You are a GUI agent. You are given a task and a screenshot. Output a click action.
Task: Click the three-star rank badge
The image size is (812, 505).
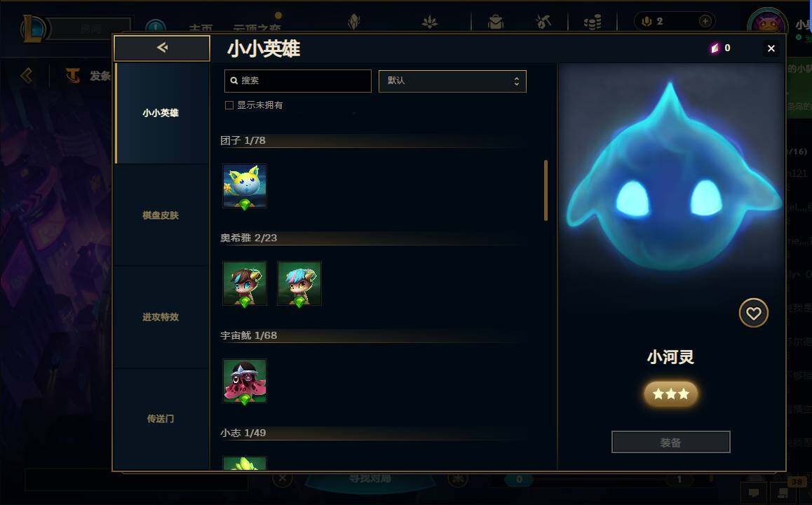point(670,394)
